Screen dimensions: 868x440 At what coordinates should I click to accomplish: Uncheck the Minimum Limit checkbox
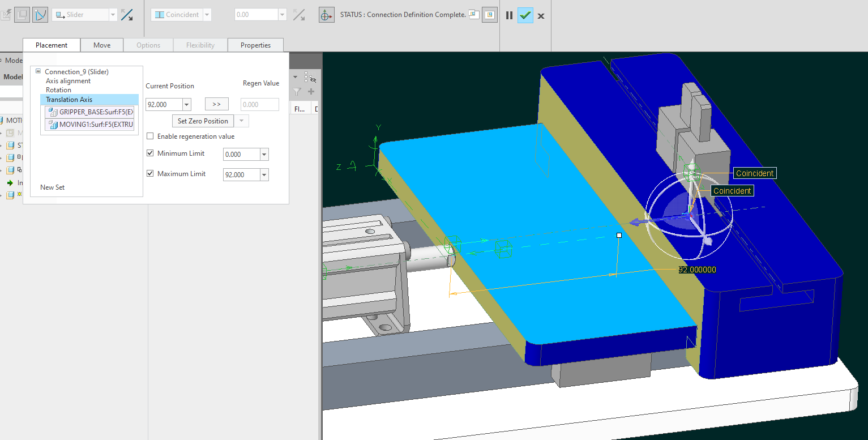click(x=150, y=153)
